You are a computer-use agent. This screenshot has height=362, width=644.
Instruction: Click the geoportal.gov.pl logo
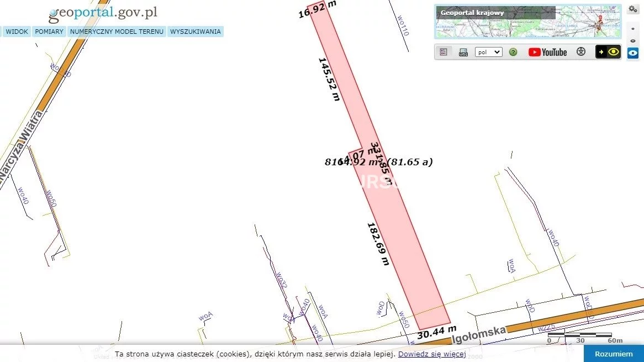pos(103,13)
